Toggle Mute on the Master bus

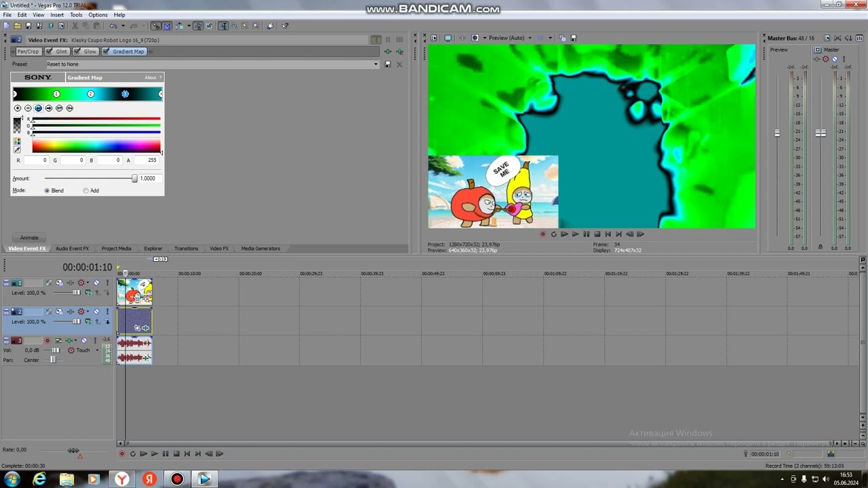(x=835, y=59)
